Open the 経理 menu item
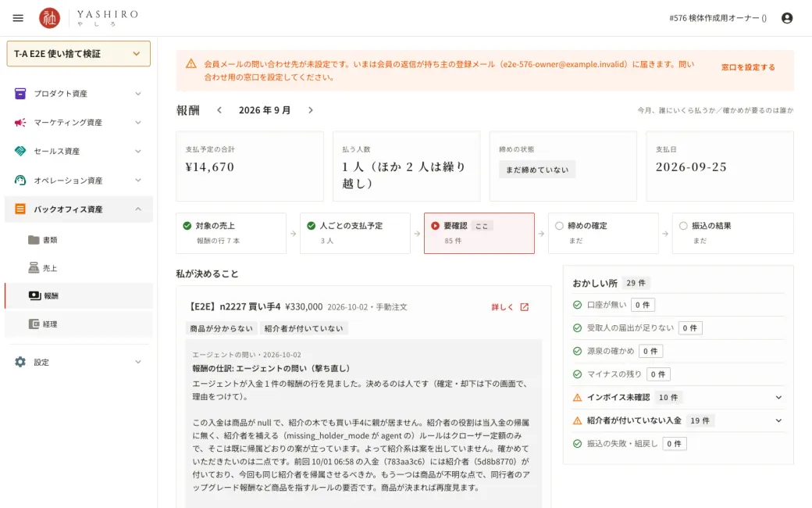Image resolution: width=812 pixels, height=508 pixels. (79, 324)
